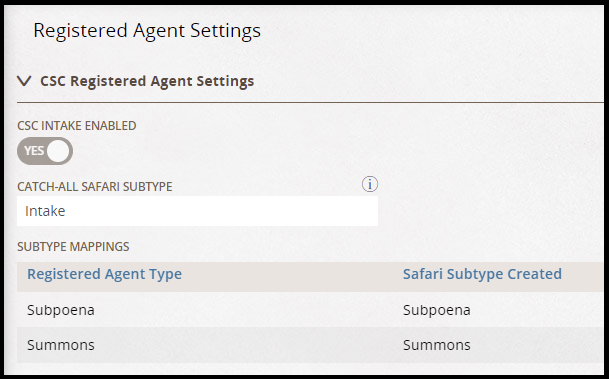The height and width of the screenshot is (379, 609).
Task: Sort by the Registered Agent Type column
Action: click(x=104, y=274)
